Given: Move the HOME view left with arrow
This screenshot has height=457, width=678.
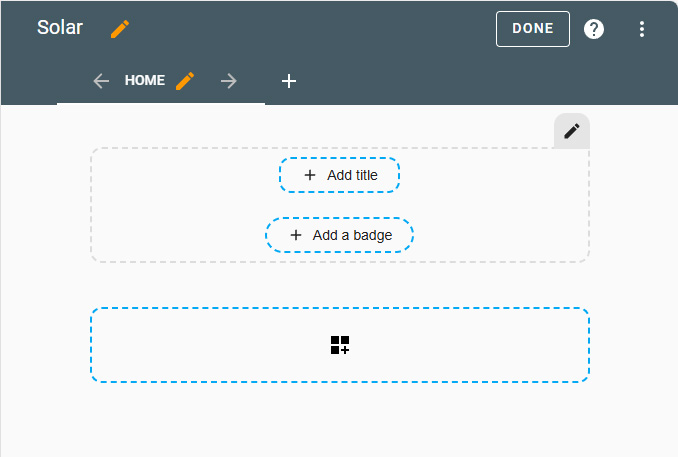Looking at the screenshot, I should [101, 81].
